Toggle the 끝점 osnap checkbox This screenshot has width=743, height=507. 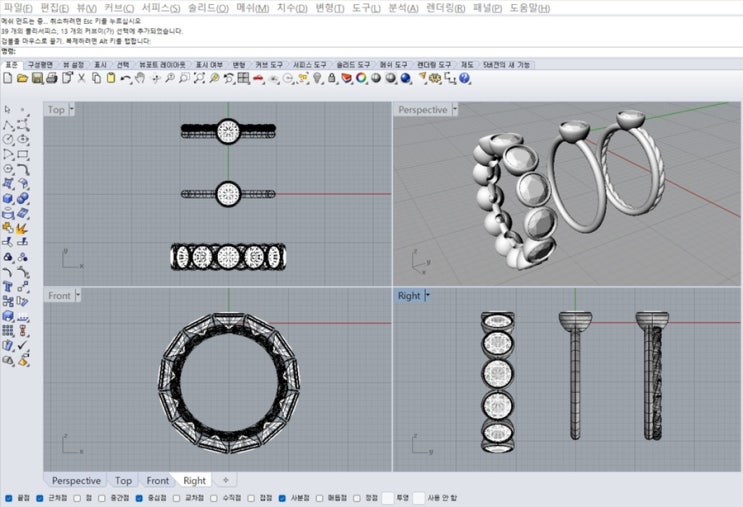9,498
